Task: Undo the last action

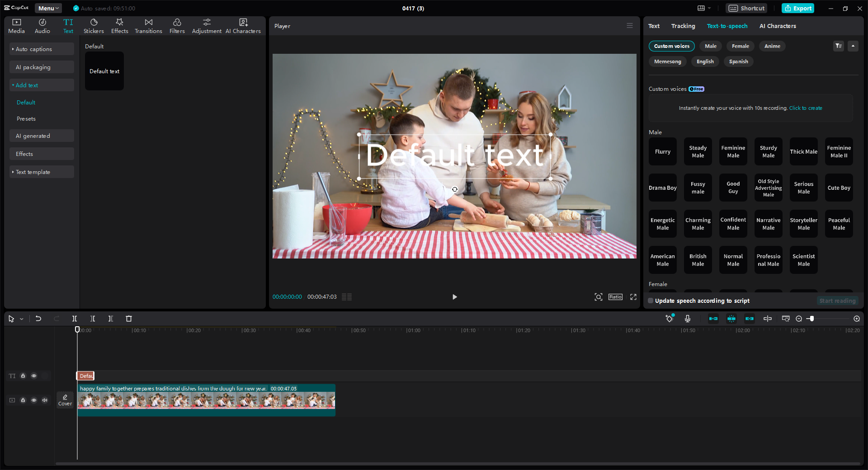Action: (38, 319)
